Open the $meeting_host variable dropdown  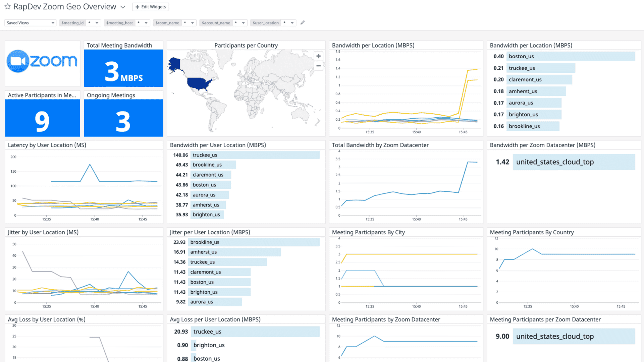[146, 23]
